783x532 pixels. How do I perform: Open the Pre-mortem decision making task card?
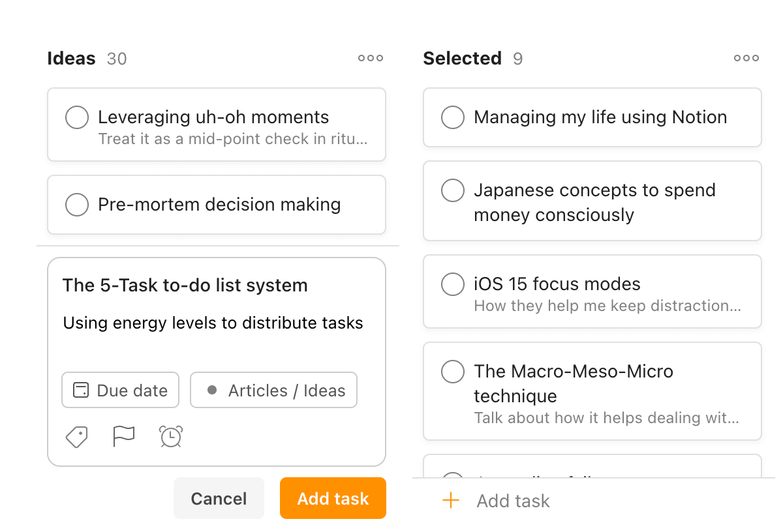tap(219, 205)
